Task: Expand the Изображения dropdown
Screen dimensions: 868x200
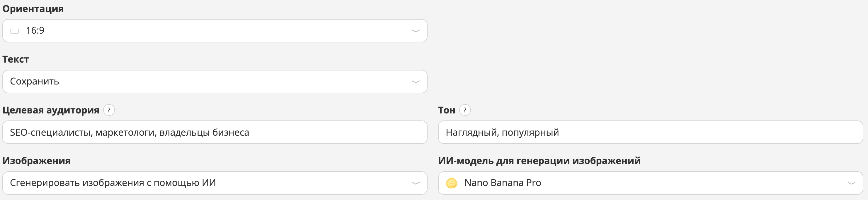Action: click(216, 183)
